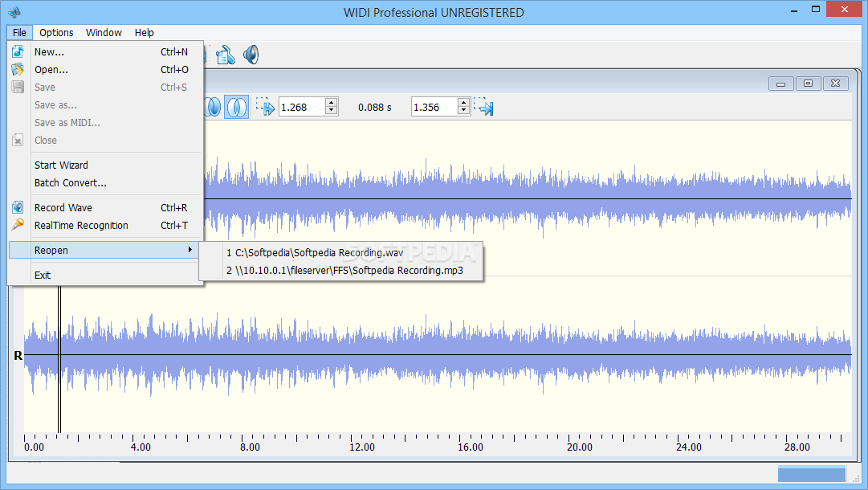Minimize the WIDI Professional main window
This screenshot has height=490, width=868.
[x=794, y=10]
